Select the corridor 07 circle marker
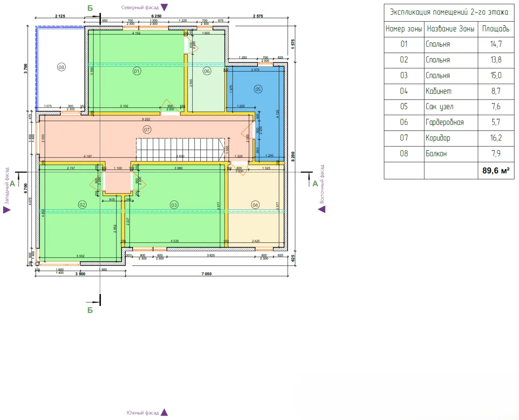 (x=147, y=129)
